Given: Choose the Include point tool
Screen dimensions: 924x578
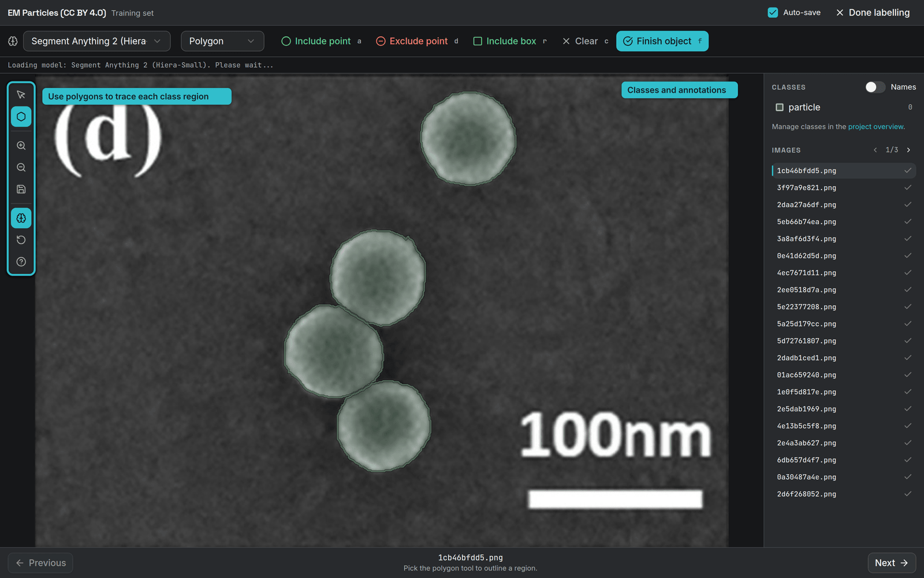Looking at the screenshot, I should (321, 41).
